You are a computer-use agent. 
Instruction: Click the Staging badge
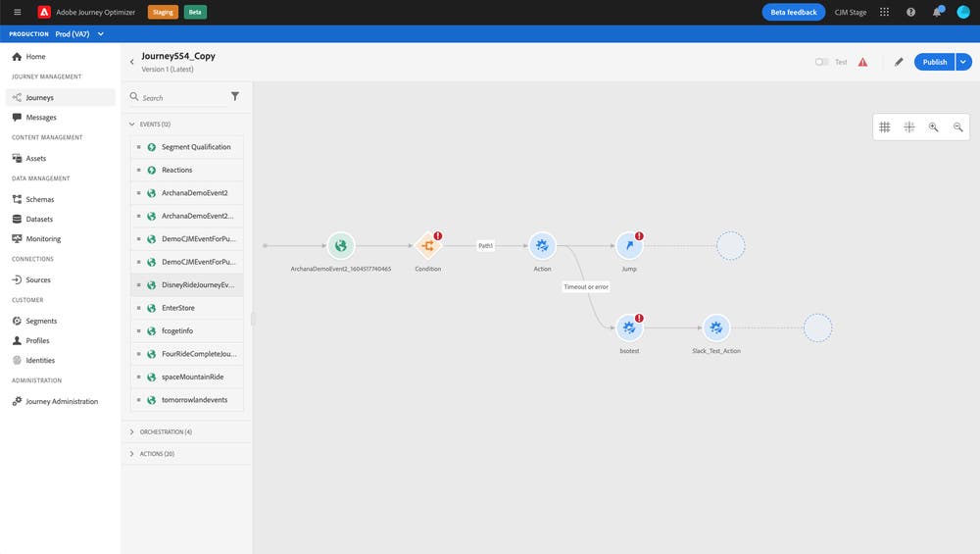(163, 12)
